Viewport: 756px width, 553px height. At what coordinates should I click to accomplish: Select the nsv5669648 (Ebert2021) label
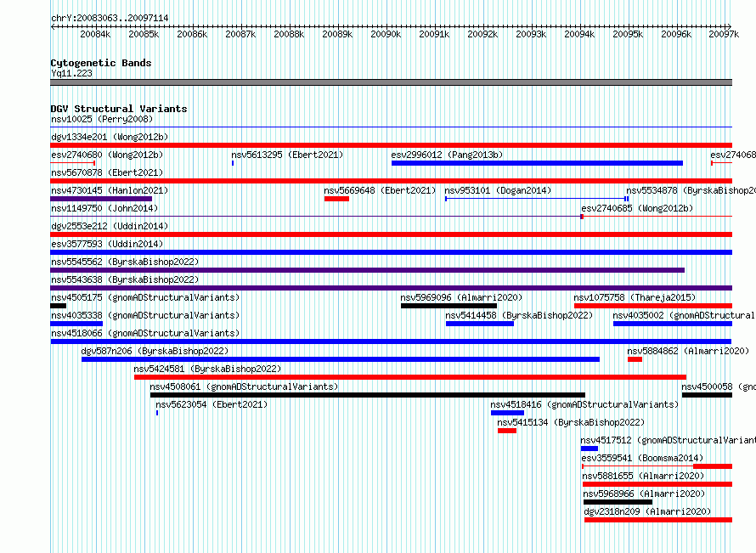click(x=380, y=190)
